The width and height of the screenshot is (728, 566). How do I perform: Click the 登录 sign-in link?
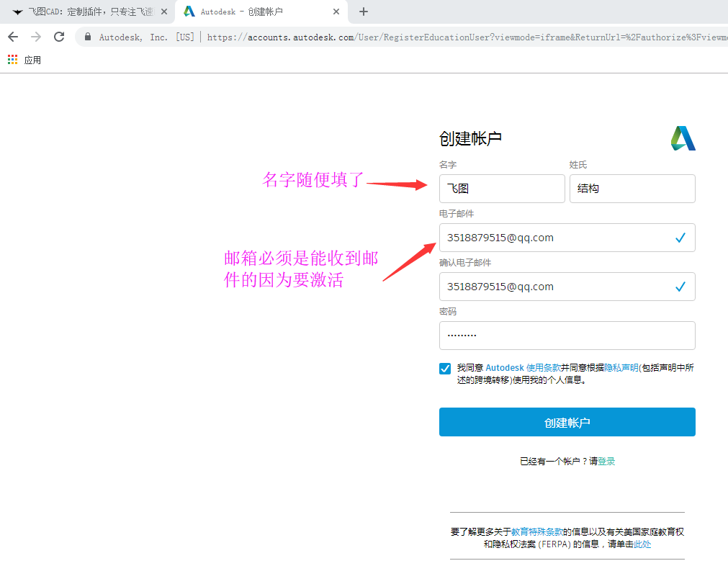click(606, 461)
